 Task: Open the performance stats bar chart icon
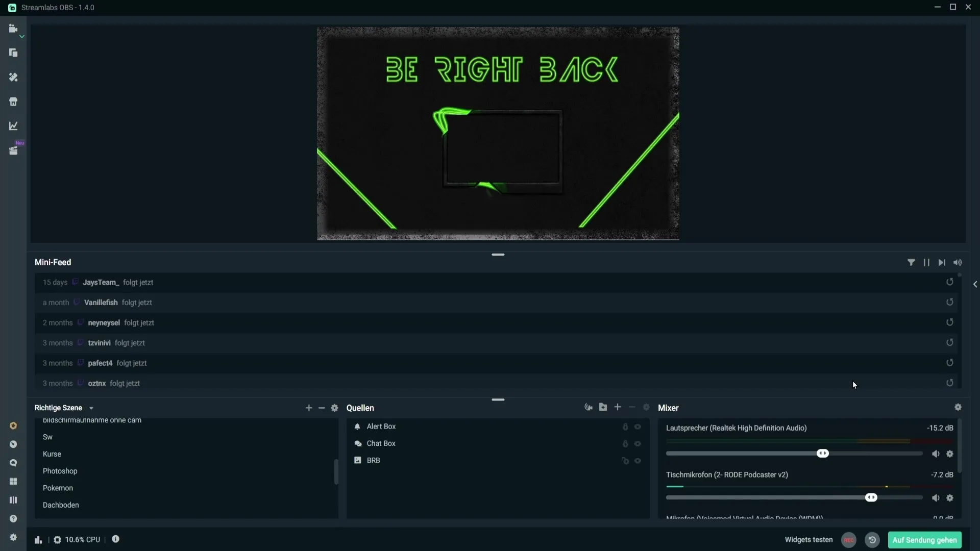(38, 540)
